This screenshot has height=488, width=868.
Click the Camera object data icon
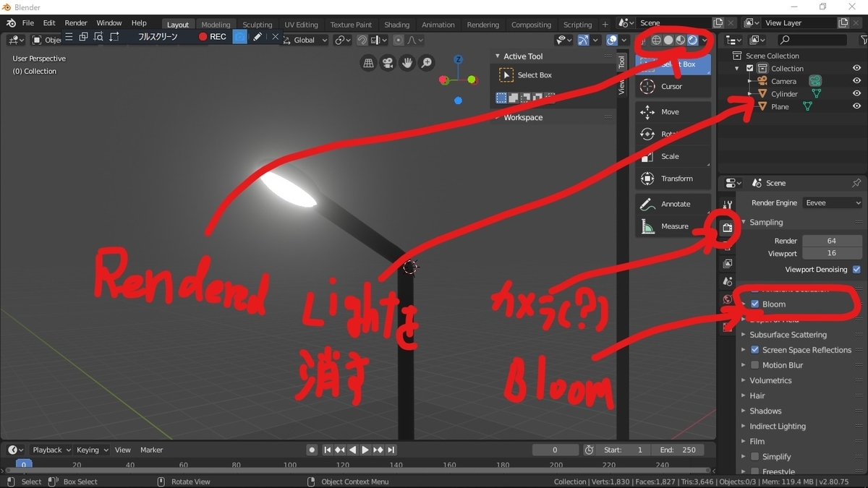815,81
